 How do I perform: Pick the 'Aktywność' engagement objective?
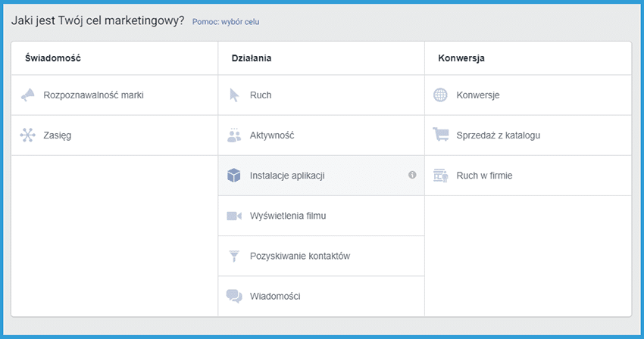[x=321, y=135]
